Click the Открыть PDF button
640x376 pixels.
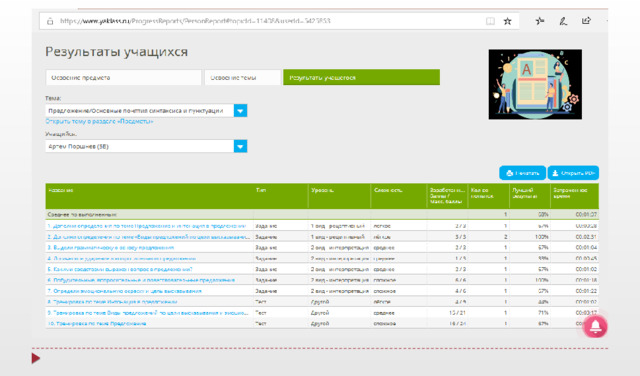573,173
